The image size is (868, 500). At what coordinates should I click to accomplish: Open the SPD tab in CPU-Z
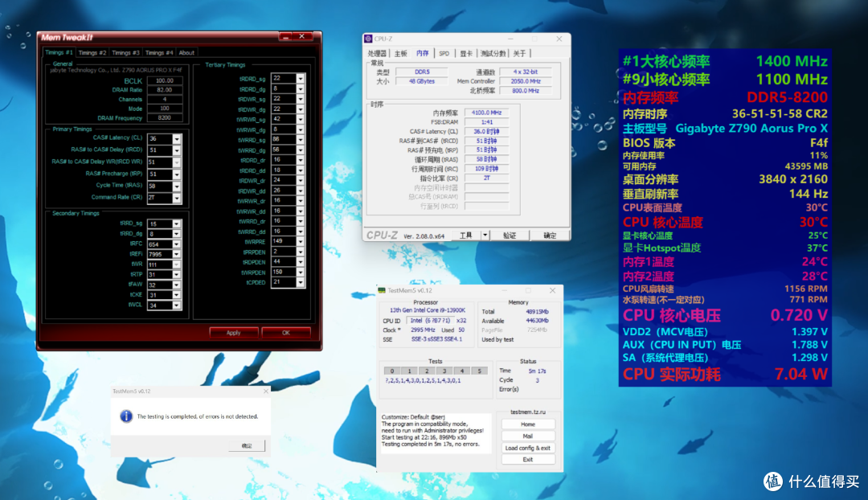pyautogui.click(x=444, y=54)
